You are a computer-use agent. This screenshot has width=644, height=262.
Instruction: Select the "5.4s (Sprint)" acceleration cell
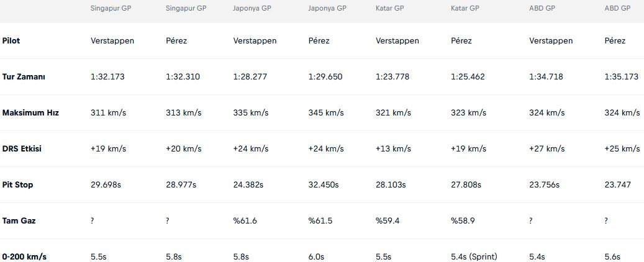tap(474, 256)
